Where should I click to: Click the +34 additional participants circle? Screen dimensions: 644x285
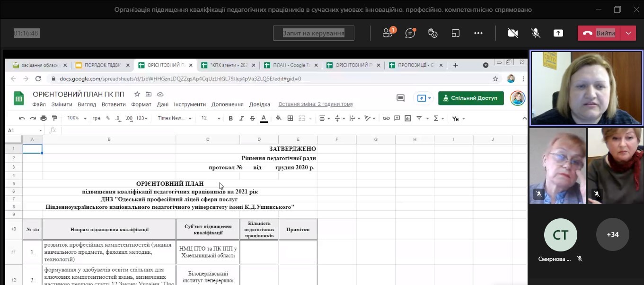612,234
